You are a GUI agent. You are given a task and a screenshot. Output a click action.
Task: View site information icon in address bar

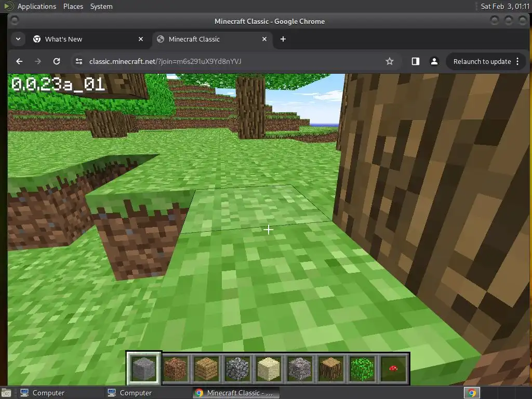click(79, 61)
